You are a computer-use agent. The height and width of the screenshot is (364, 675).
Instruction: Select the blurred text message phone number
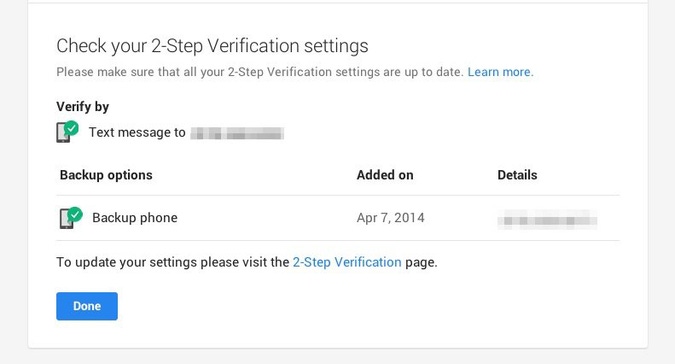tap(237, 133)
